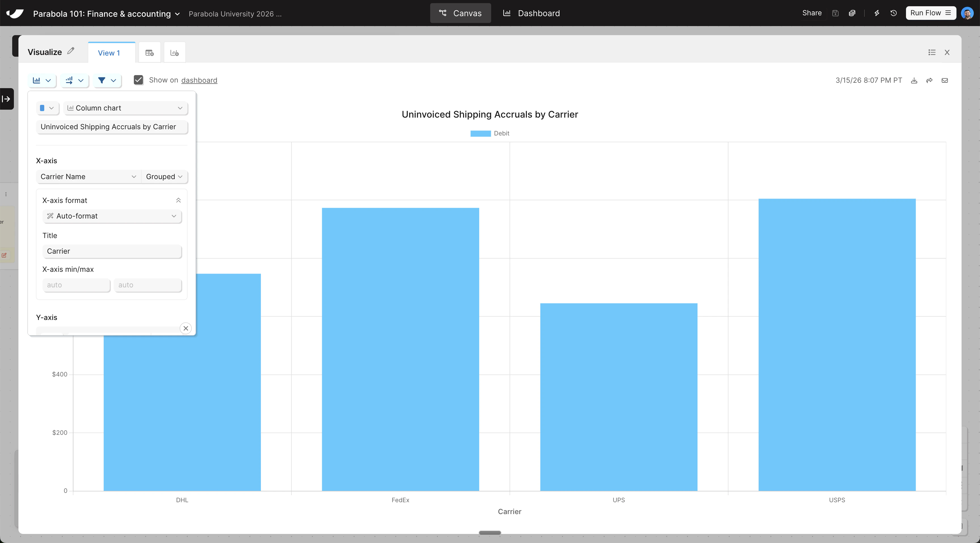Open the filter options dropdown
Viewport: 980px width, 543px height.
click(107, 80)
